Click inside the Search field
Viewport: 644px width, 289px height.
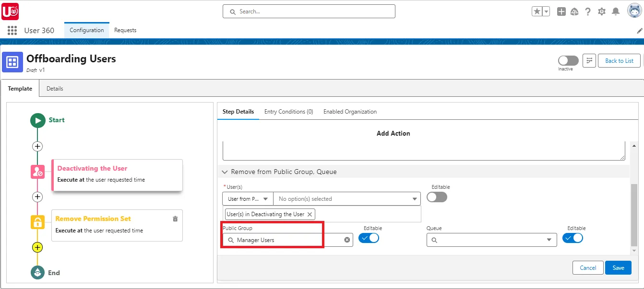tap(309, 11)
